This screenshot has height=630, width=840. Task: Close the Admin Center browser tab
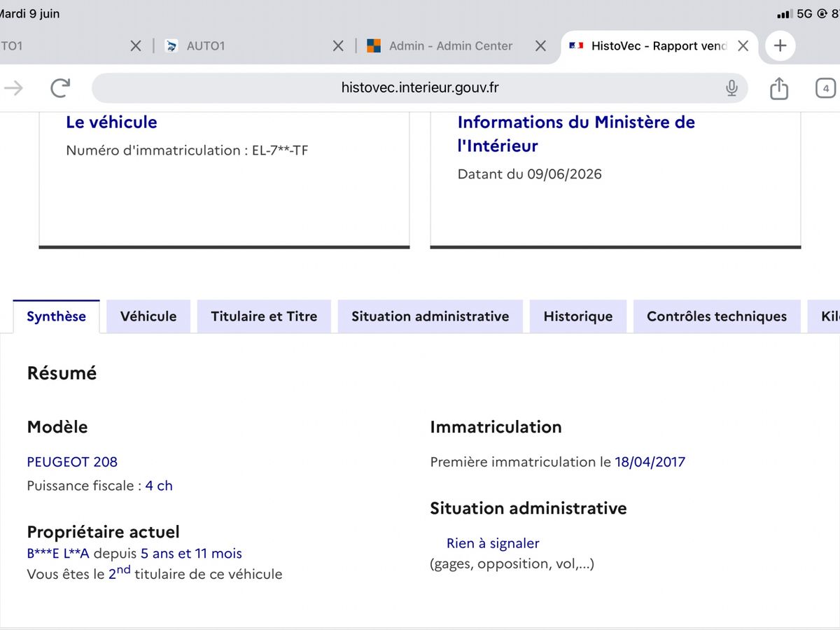click(540, 46)
